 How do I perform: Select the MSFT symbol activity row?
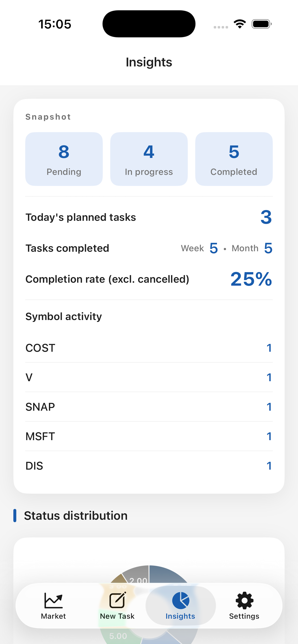pos(149,436)
